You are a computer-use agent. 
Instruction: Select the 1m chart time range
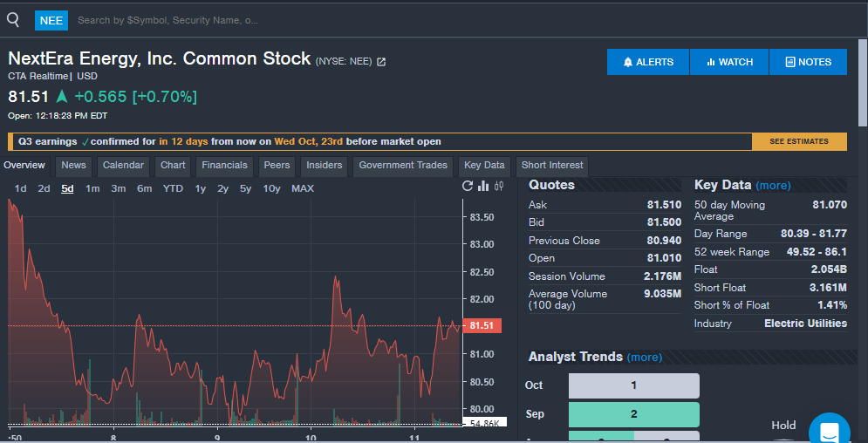click(92, 188)
